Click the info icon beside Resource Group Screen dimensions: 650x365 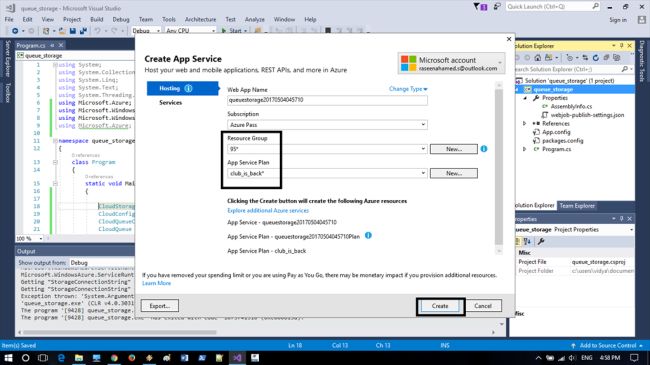coord(484,148)
